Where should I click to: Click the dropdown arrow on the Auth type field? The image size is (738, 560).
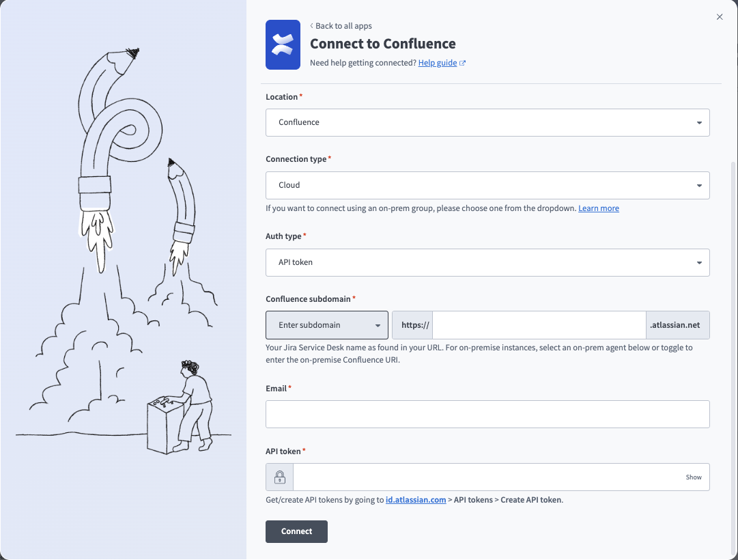tap(698, 262)
